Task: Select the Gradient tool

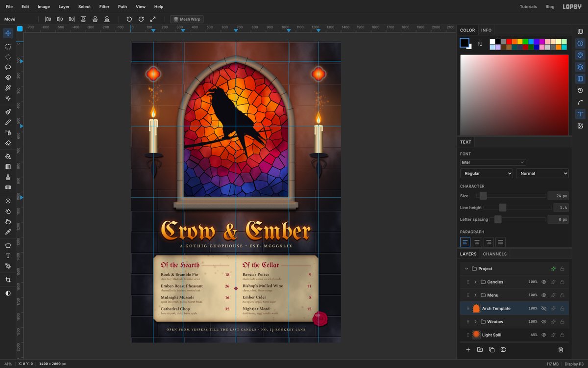Action: click(x=8, y=167)
